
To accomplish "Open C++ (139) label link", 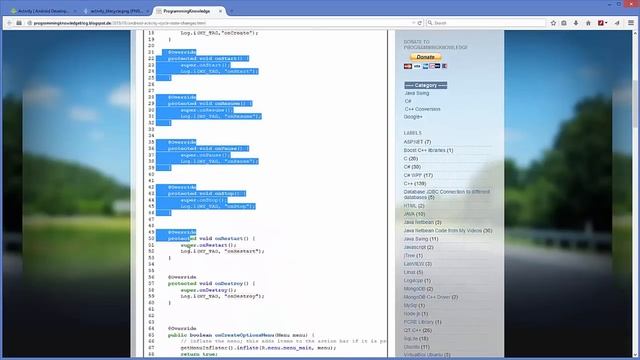I will (x=415, y=184).
